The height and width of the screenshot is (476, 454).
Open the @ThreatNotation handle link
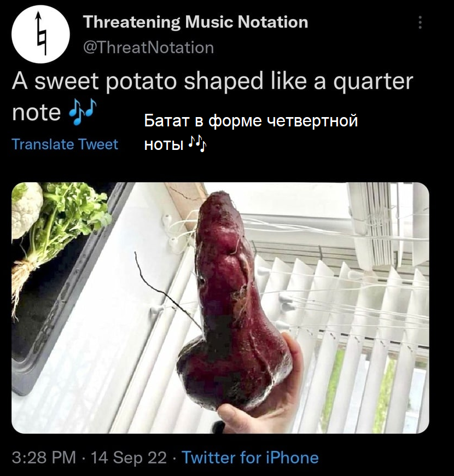click(x=148, y=48)
